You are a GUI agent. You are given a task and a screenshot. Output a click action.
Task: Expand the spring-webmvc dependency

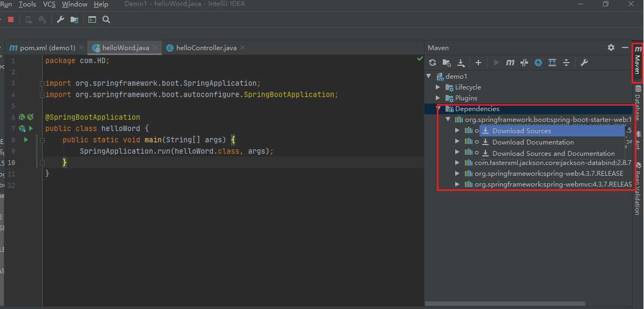[457, 184]
